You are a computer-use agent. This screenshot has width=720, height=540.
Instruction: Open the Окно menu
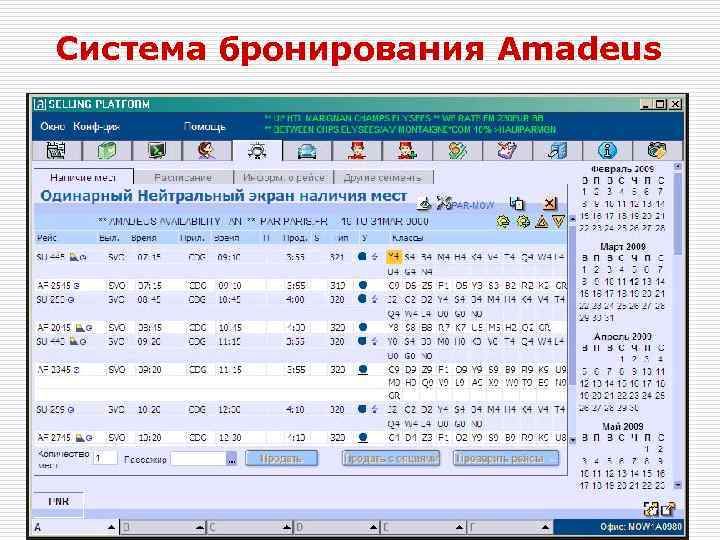(x=52, y=126)
